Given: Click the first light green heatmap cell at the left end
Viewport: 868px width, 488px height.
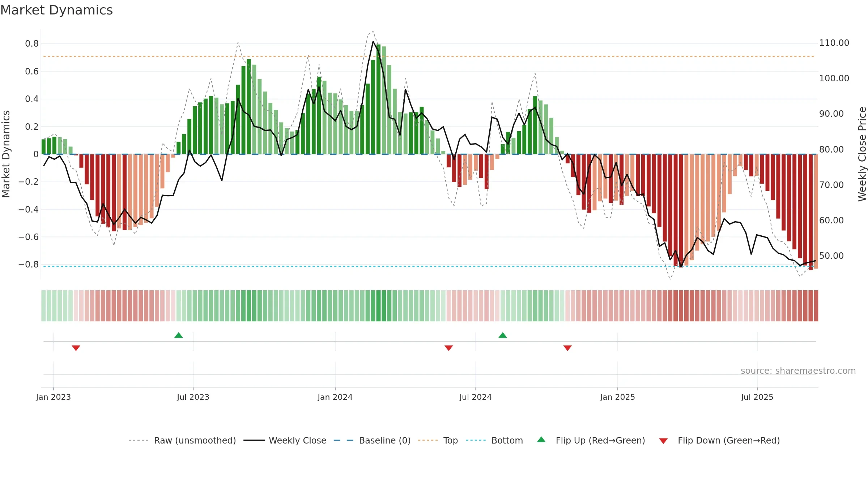Looking at the screenshot, I should 43,306.
